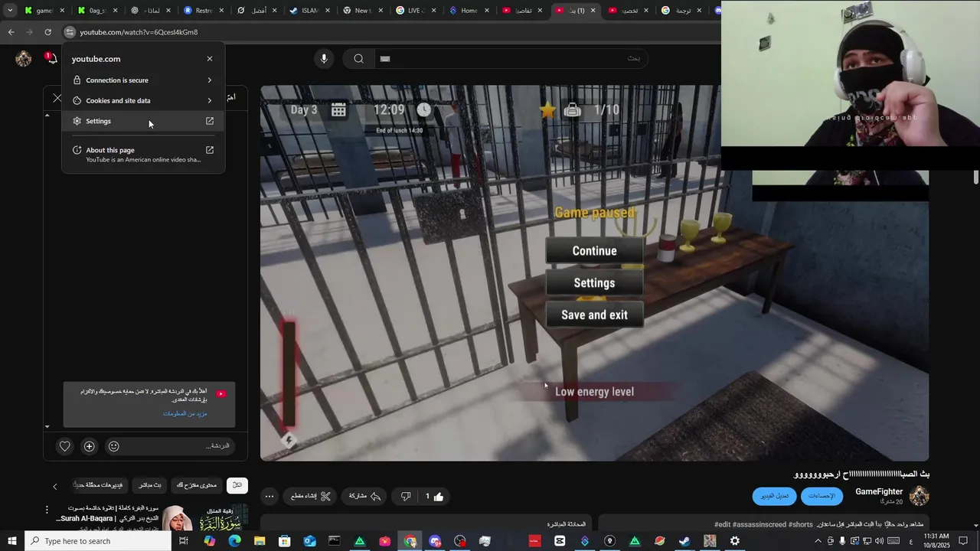The height and width of the screenshot is (551, 980).
Task: Open Microsoft Edge from the taskbar
Action: point(234,541)
